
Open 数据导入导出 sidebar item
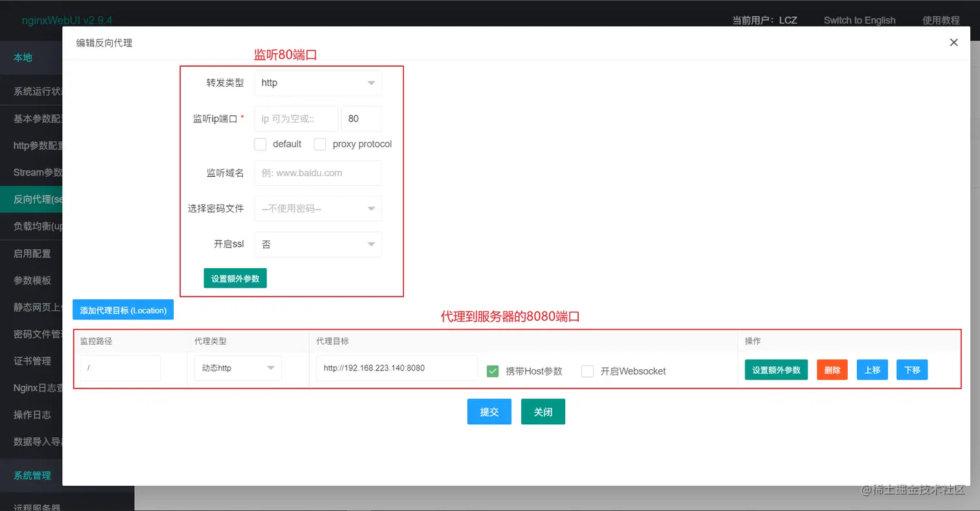point(31,442)
